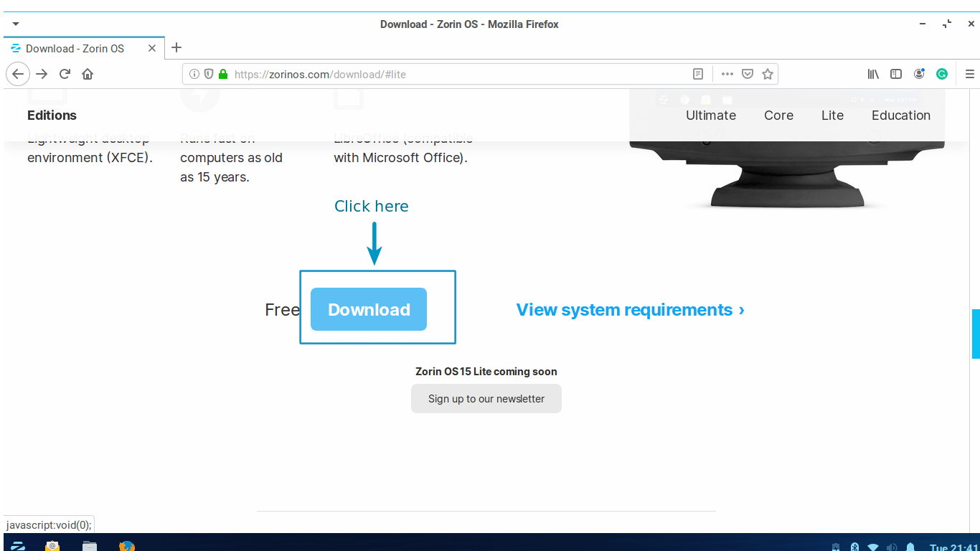
Task: Click the "Editions" heading
Action: pos(52,116)
